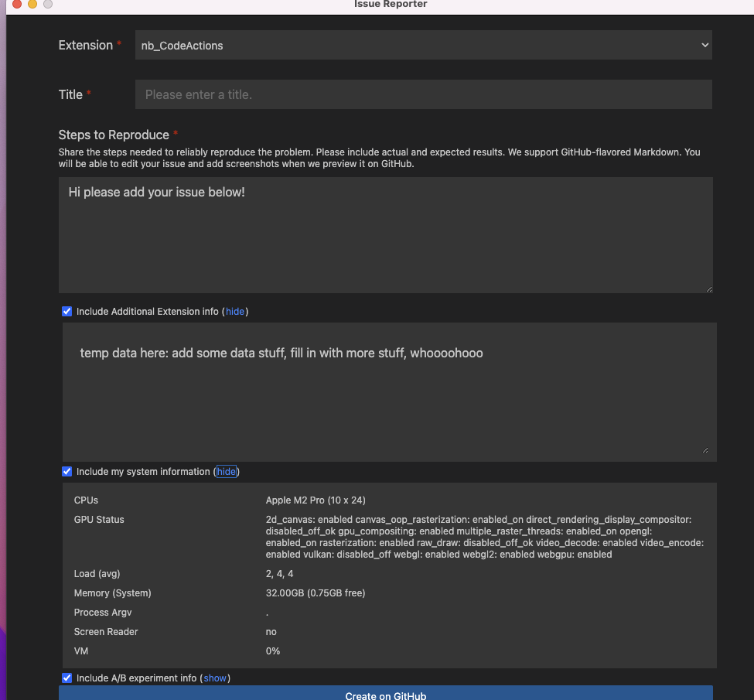Grab the resize handle of Steps to Reproduce box
This screenshot has width=754, height=700.
709,289
